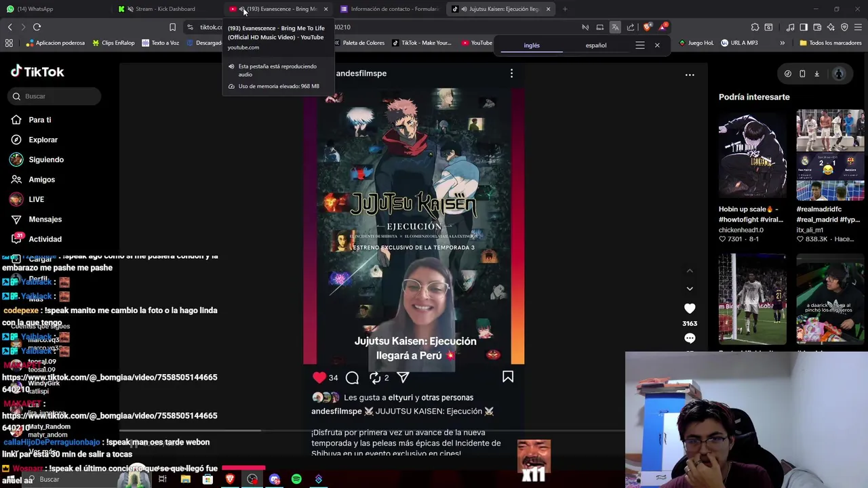Image resolution: width=868 pixels, height=488 pixels.
Task: Open the Amigos page
Action: [x=33, y=180]
